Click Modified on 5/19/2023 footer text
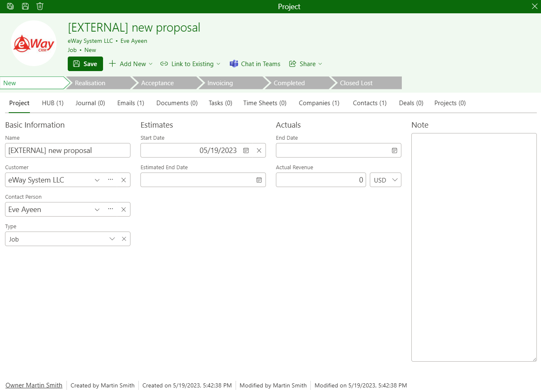The width and height of the screenshot is (541, 392). coord(361,385)
